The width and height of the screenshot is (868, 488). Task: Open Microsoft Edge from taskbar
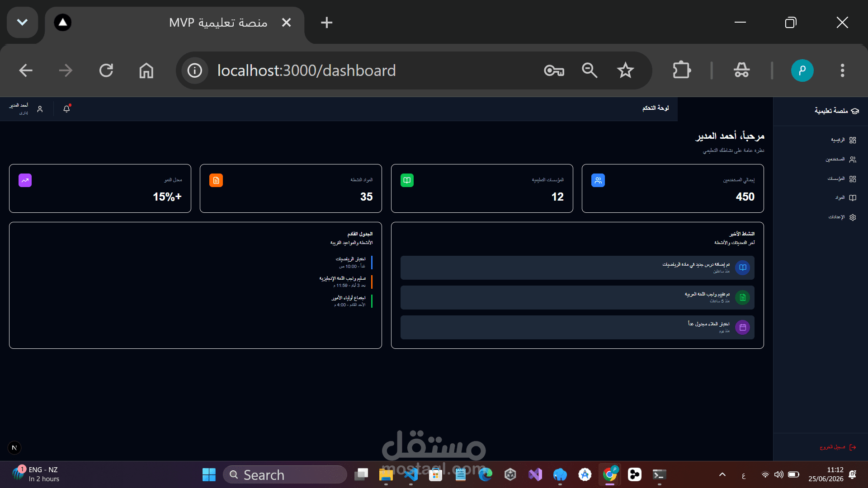486,475
